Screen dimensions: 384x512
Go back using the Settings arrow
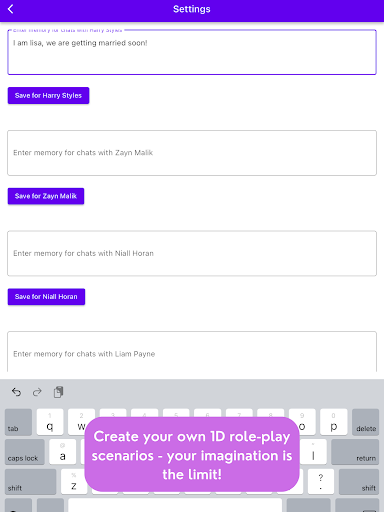click(x=11, y=9)
